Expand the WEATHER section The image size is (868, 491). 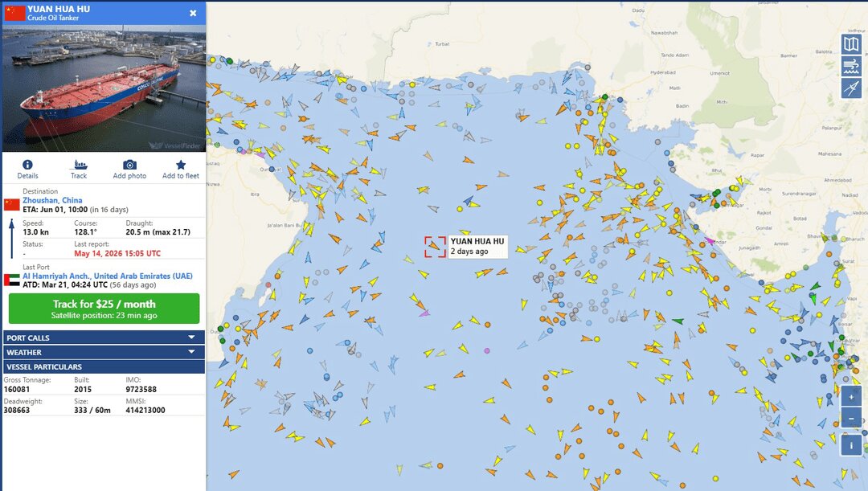point(104,352)
